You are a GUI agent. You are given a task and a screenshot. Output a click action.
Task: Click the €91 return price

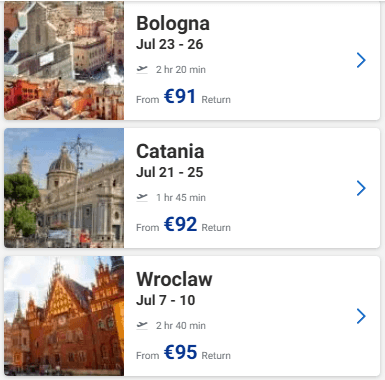click(180, 96)
